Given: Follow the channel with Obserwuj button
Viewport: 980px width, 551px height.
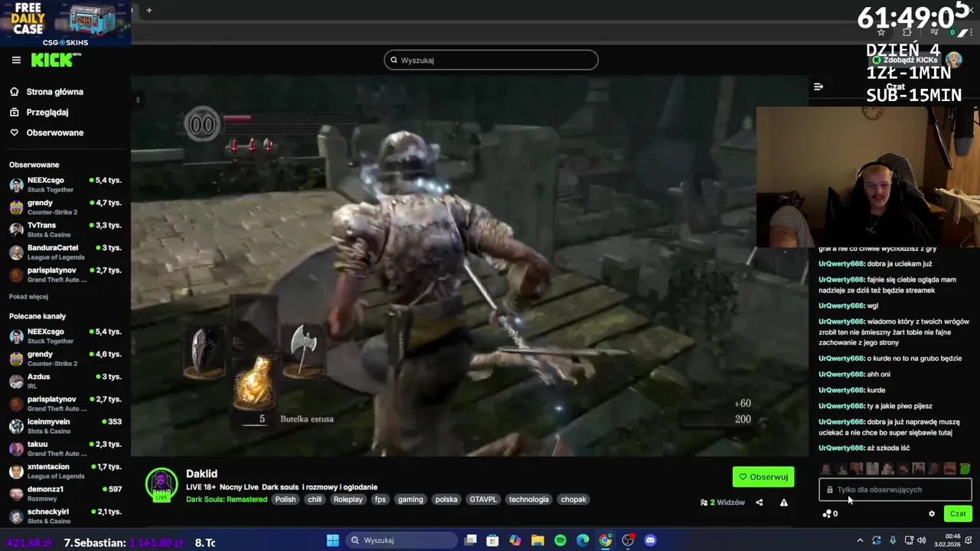Looking at the screenshot, I should click(x=763, y=477).
